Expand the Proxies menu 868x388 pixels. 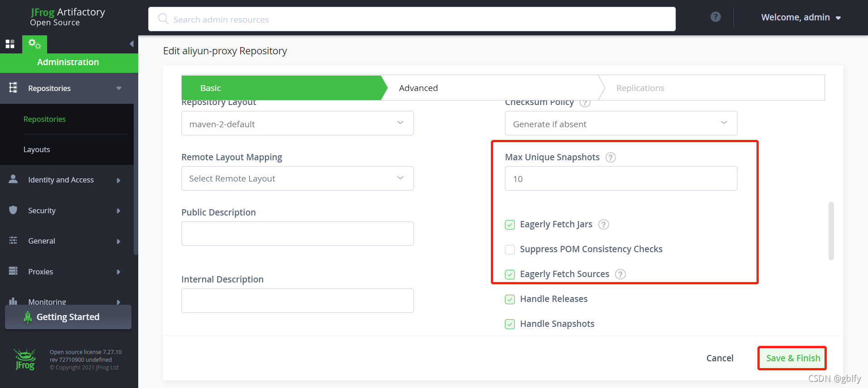click(118, 272)
